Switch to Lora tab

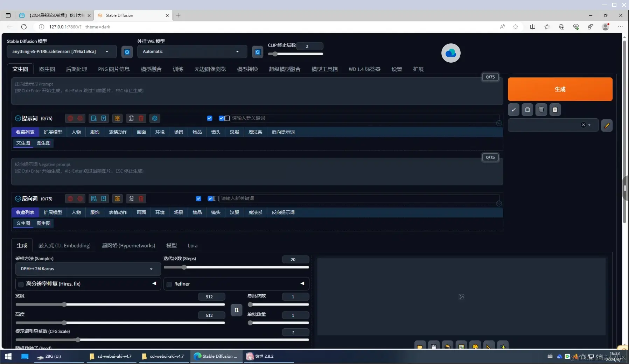tap(193, 246)
